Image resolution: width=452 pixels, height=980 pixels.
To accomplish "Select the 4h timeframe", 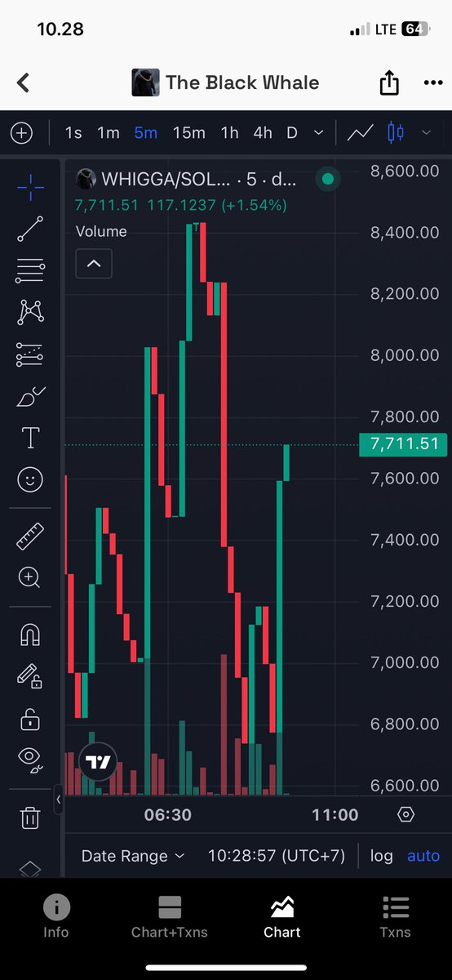I will [x=263, y=132].
